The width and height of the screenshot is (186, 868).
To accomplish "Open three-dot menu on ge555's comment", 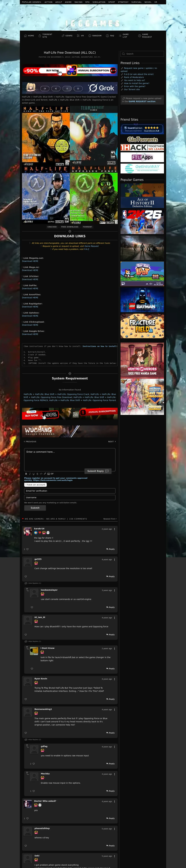I will pyautogui.click(x=114, y=560).
